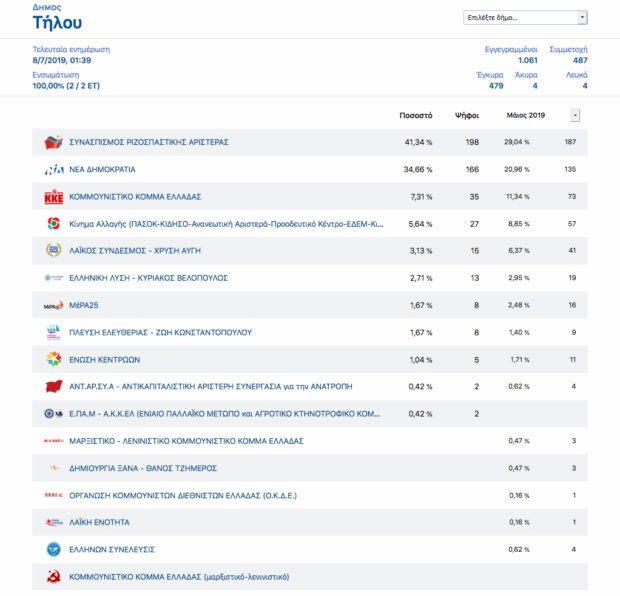620x596 pixels.
Task: Open ΑΝΤ.ΑΡ.ΣΥ.Α party name link
Action: (x=210, y=386)
